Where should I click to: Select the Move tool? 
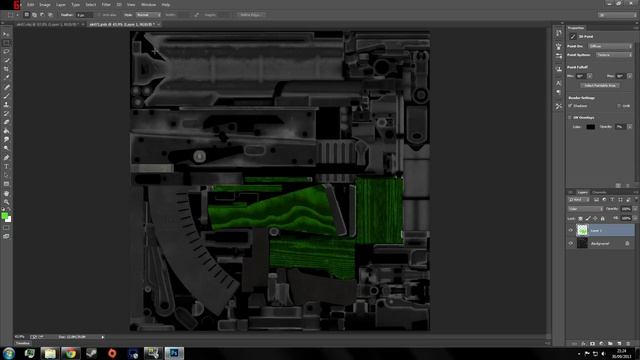(6, 34)
